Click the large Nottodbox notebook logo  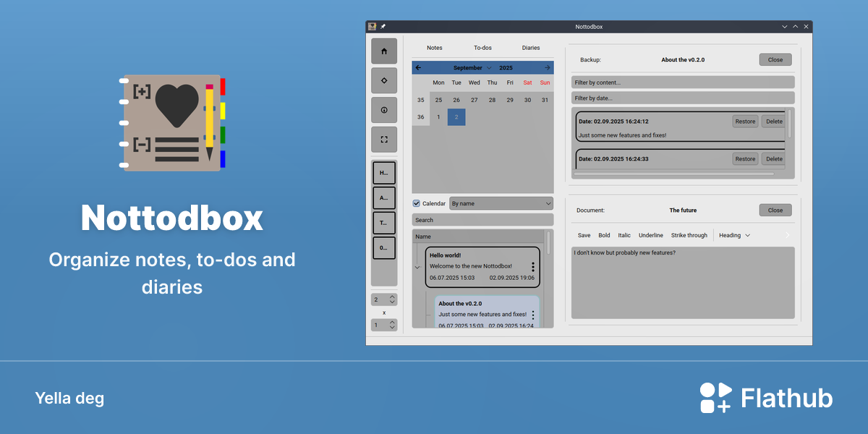point(173,122)
